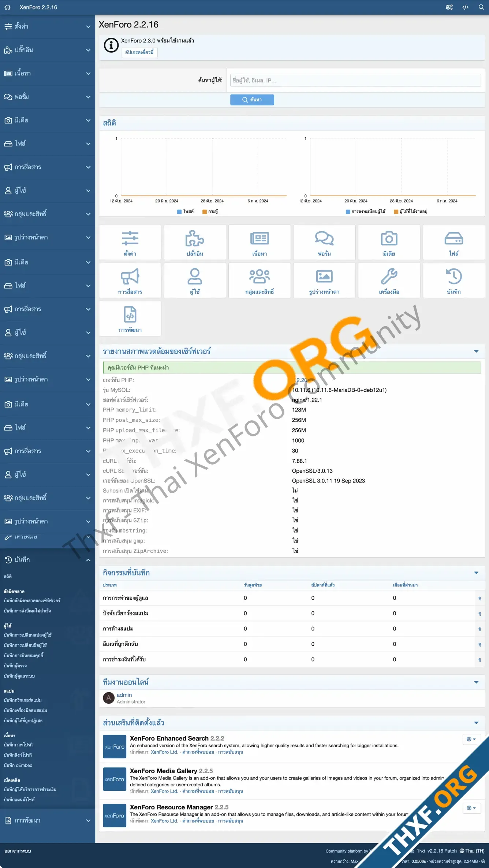Open บันทึกการเปลี่ยนชื่อผู้ใช้ in sidebar
This screenshot has width=489, height=868.
click(x=25, y=645)
